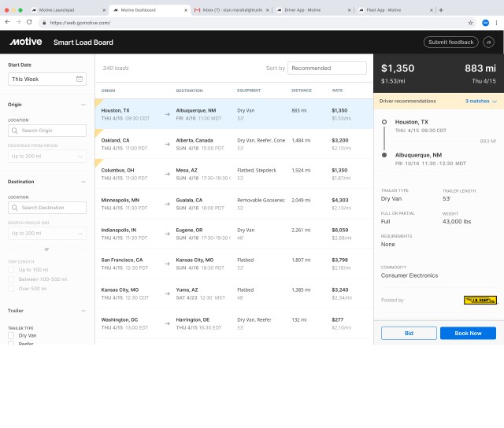Click the J.B. Hunt poster logo
This screenshot has width=504, height=428.
480,300
